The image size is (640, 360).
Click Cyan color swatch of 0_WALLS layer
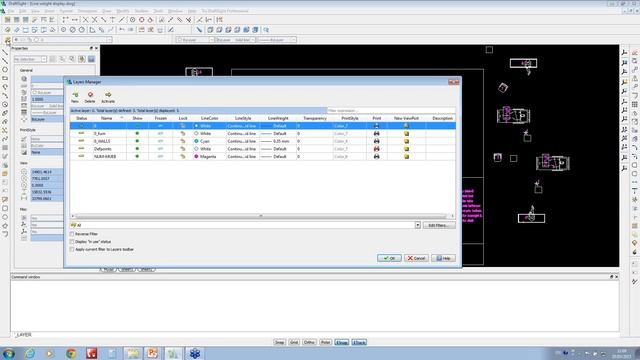196,141
